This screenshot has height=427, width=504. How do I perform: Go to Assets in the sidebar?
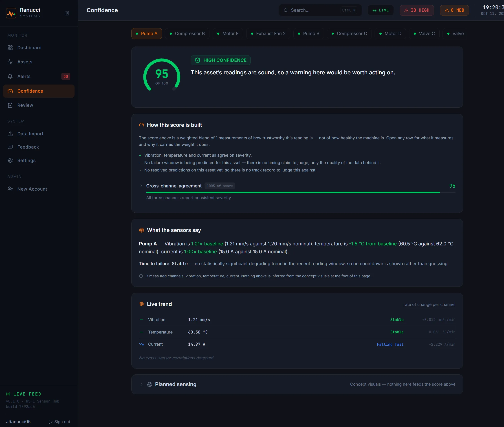coord(39,62)
